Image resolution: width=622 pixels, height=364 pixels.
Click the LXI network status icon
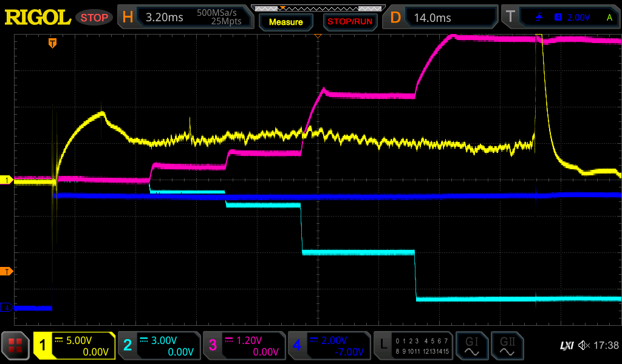tap(566, 345)
